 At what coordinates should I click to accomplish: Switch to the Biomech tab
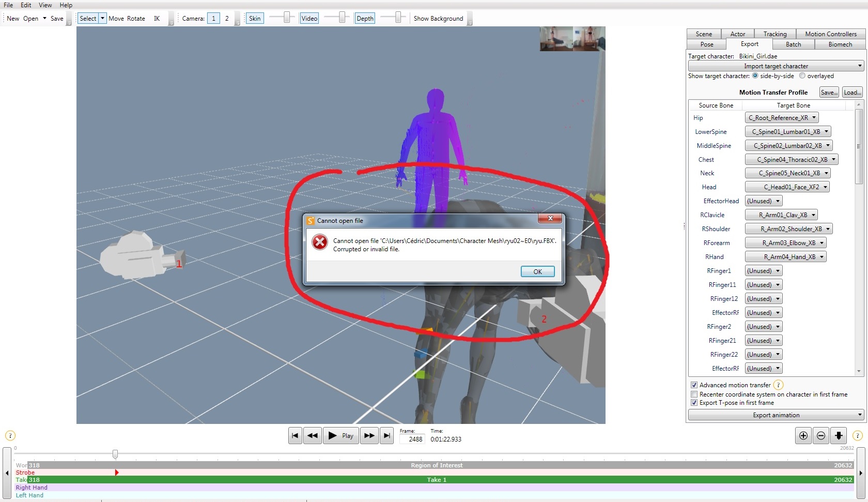840,44
